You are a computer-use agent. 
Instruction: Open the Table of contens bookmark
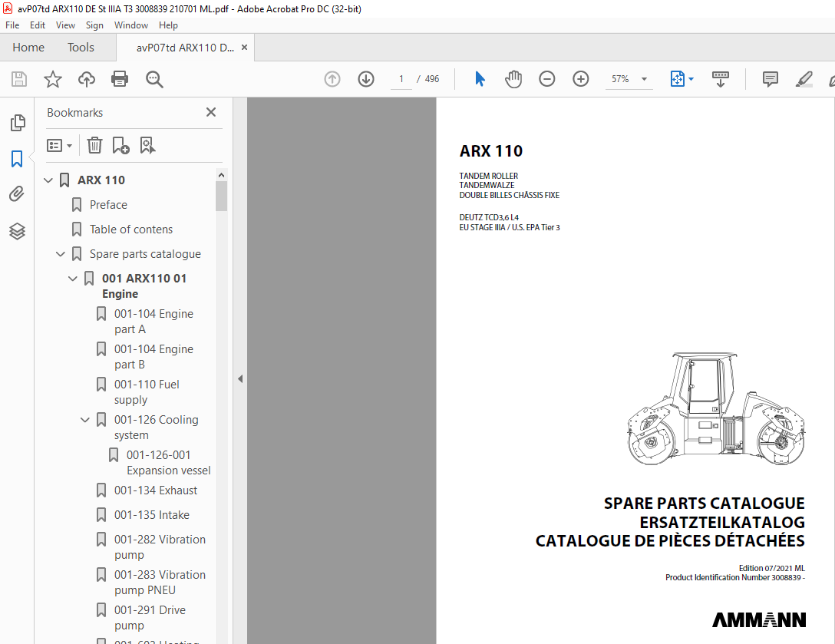131,230
